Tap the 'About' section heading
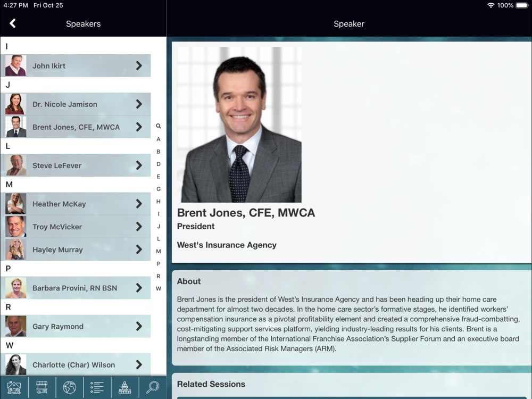Image resolution: width=532 pixels, height=399 pixels. pos(189,281)
